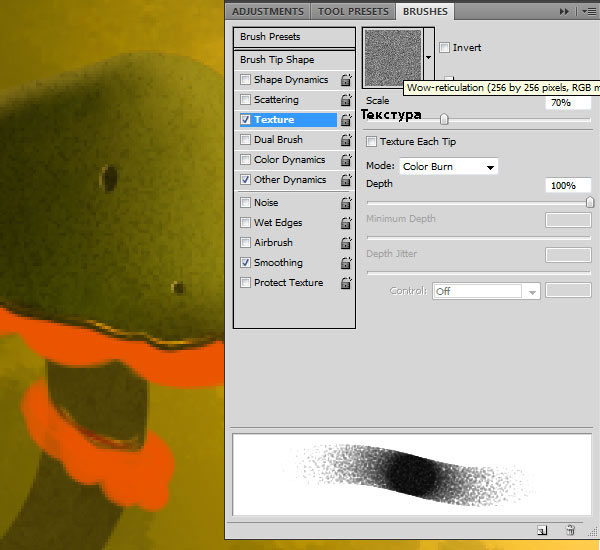The image size is (600, 550).
Task: Enable the Dual Brush checkbox
Action: click(x=245, y=139)
